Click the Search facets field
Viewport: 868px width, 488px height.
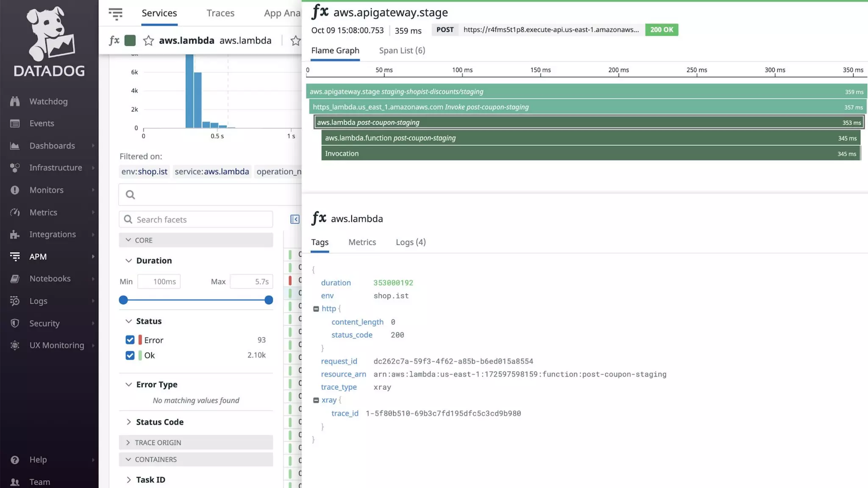(x=196, y=219)
